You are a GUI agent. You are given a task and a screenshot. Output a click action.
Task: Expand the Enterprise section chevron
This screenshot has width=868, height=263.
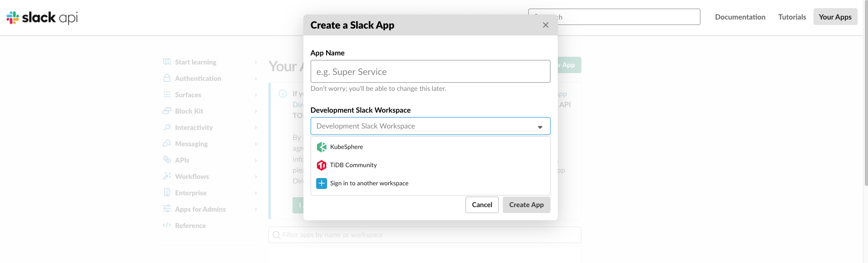point(256,193)
